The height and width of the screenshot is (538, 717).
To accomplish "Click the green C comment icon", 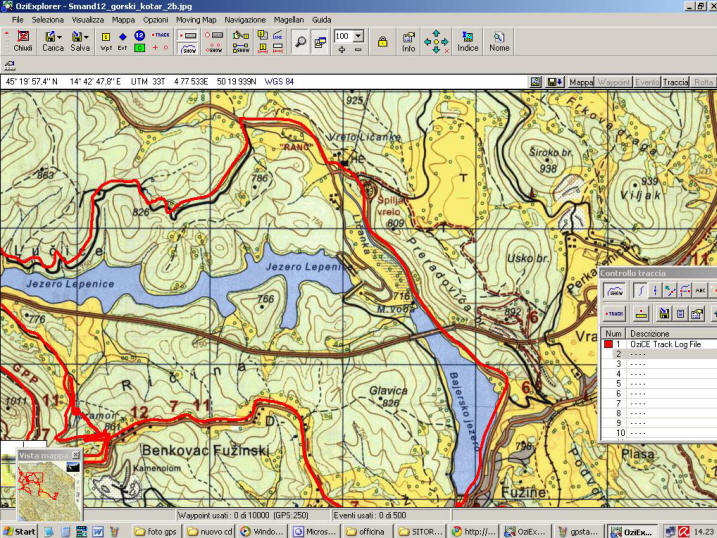I will pos(139,47).
